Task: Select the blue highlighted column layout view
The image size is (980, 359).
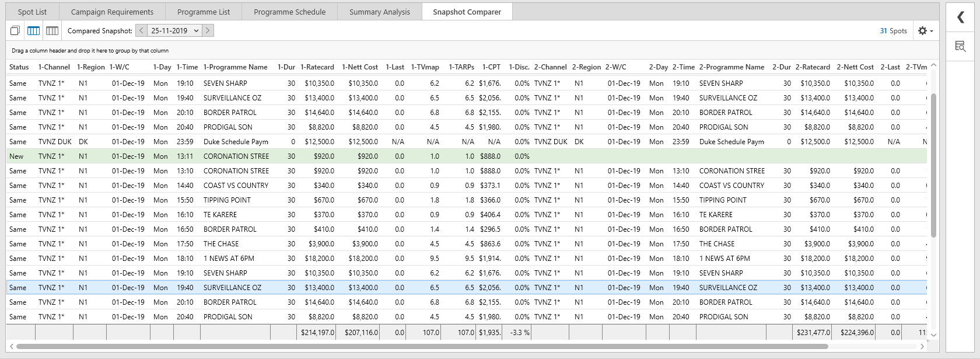Action: 34,30
